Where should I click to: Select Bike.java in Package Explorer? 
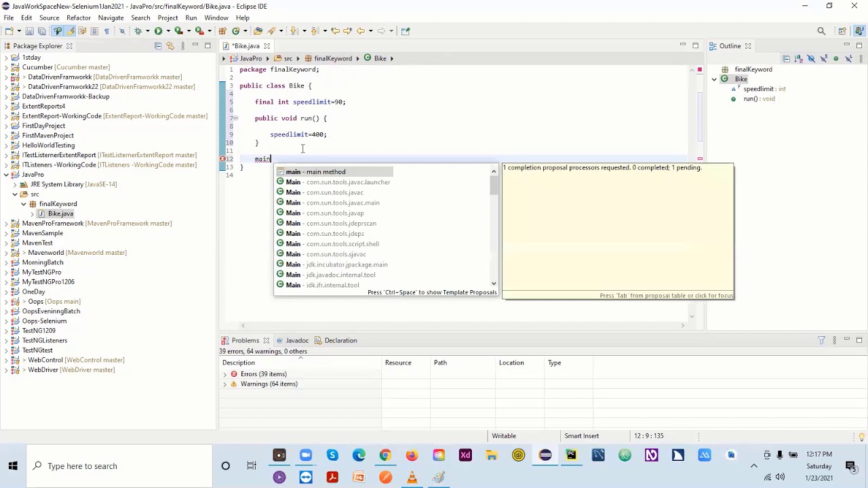[60, 213]
